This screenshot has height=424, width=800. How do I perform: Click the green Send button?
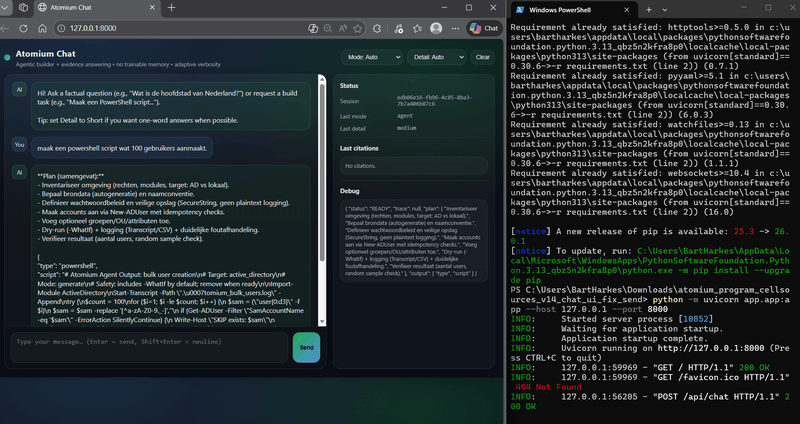click(x=307, y=346)
